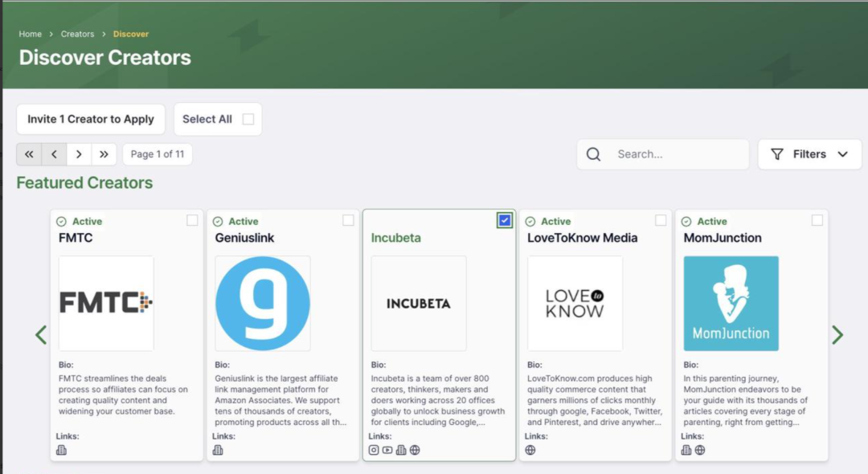
Task: Click the LoveToKnow Media creator name
Action: click(x=583, y=238)
